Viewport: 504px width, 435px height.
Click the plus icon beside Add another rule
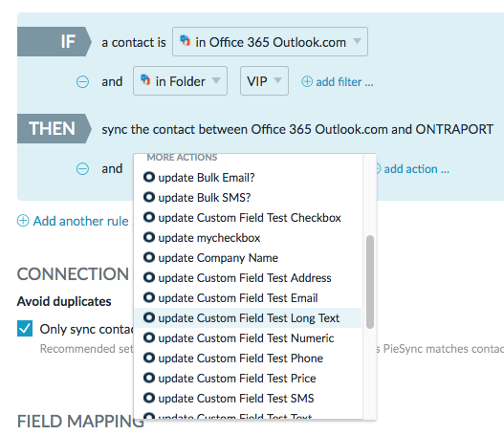pos(23,221)
